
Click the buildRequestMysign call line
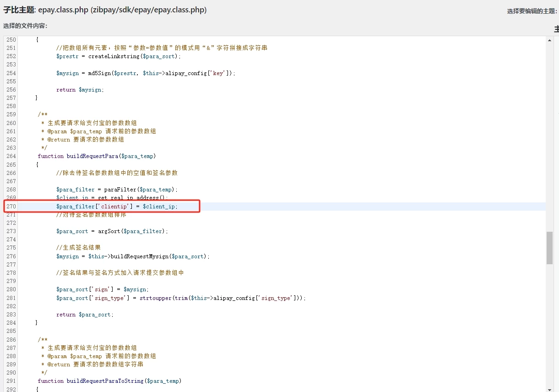(x=133, y=256)
